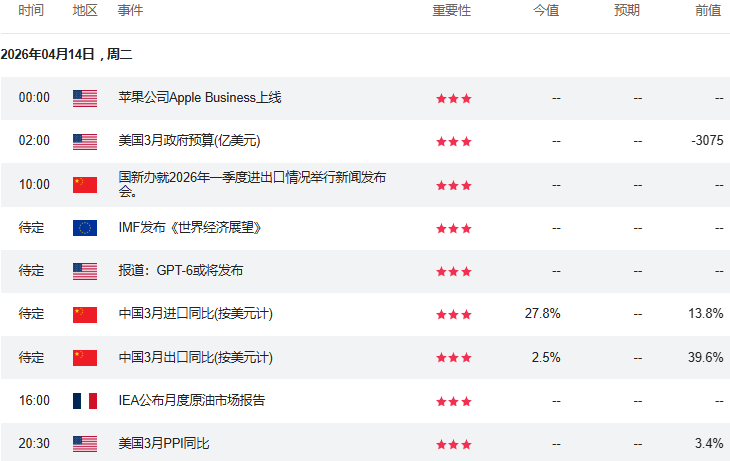Click time 20:30
Screen dimensions: 730x461
34,443
